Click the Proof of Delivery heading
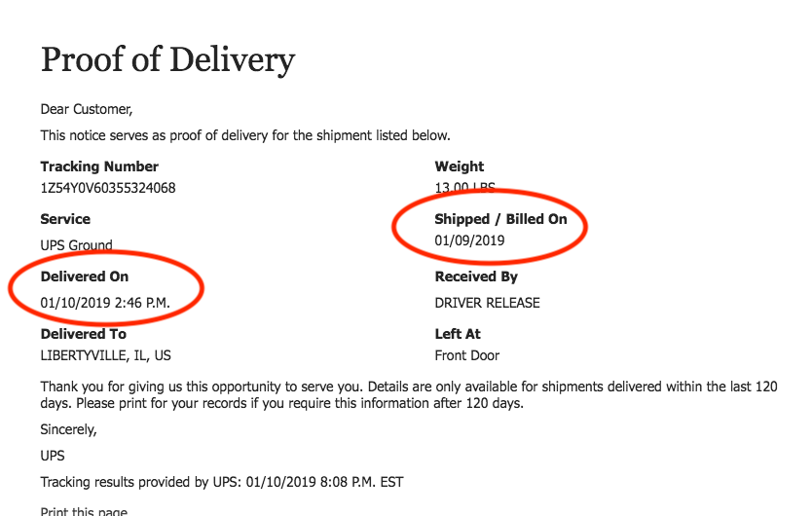The image size is (812, 516). 167,60
